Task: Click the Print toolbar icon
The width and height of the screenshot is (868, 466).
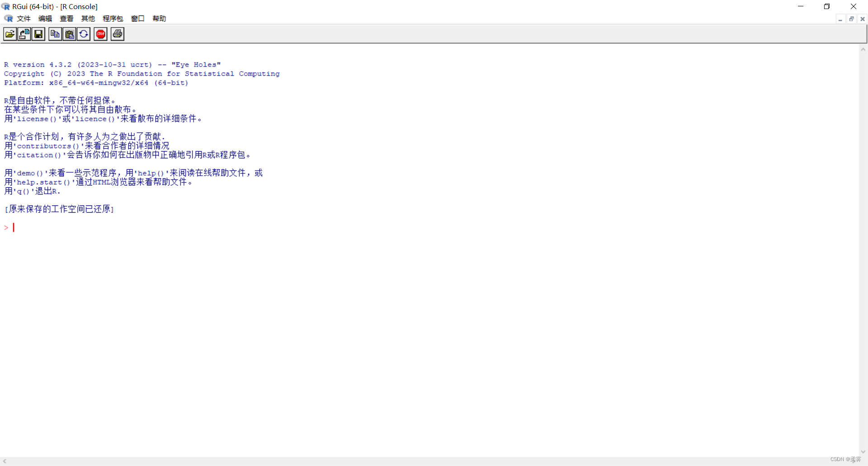Action: coord(118,34)
